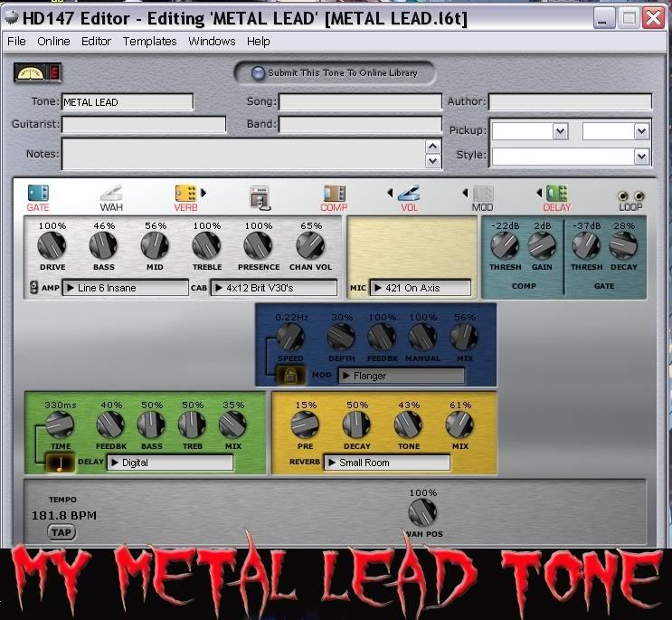Click the lock icon under flanger SPEED
Viewport: 672px width, 620px height.
coord(290,376)
